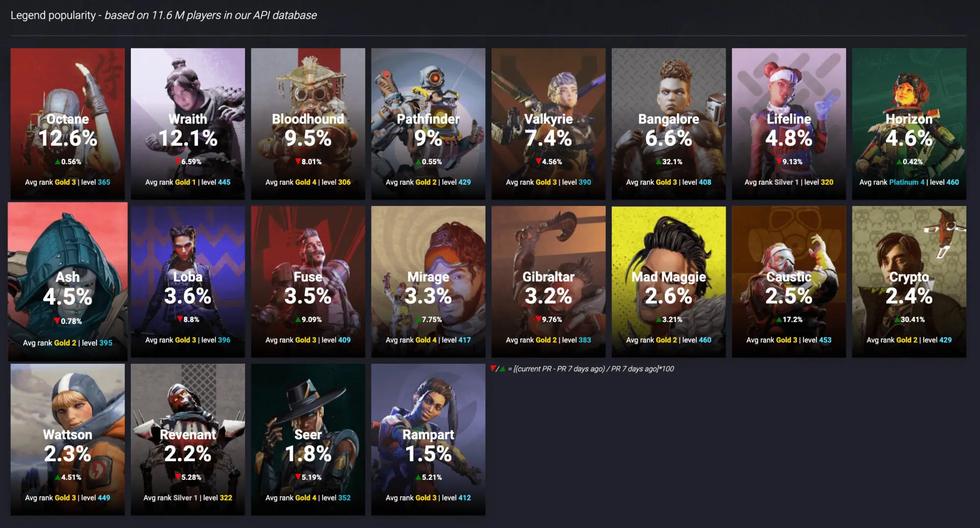Select the Horizon legend card

pyautogui.click(x=909, y=124)
